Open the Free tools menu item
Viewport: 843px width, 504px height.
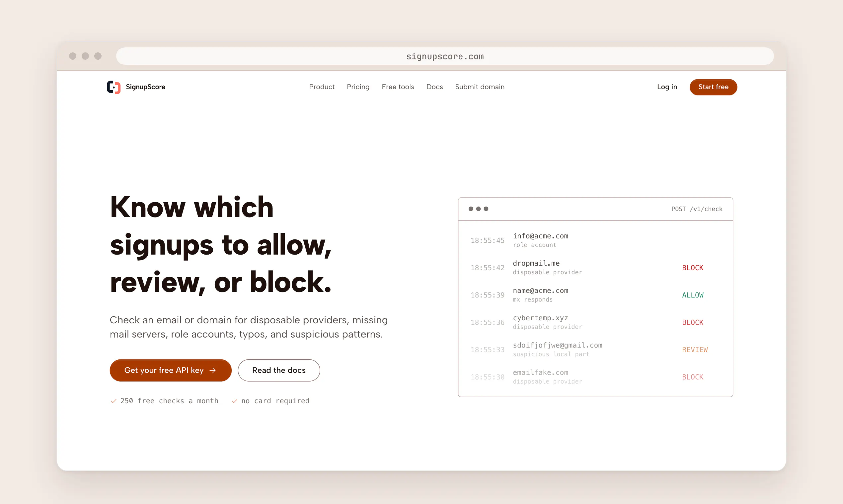click(398, 87)
